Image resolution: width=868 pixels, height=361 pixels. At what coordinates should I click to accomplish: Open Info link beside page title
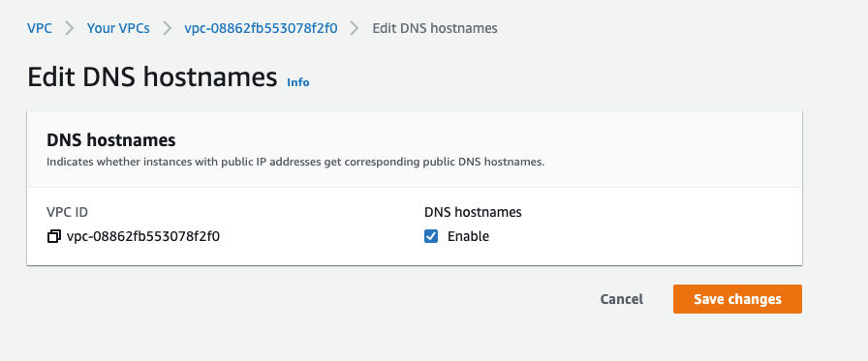297,82
